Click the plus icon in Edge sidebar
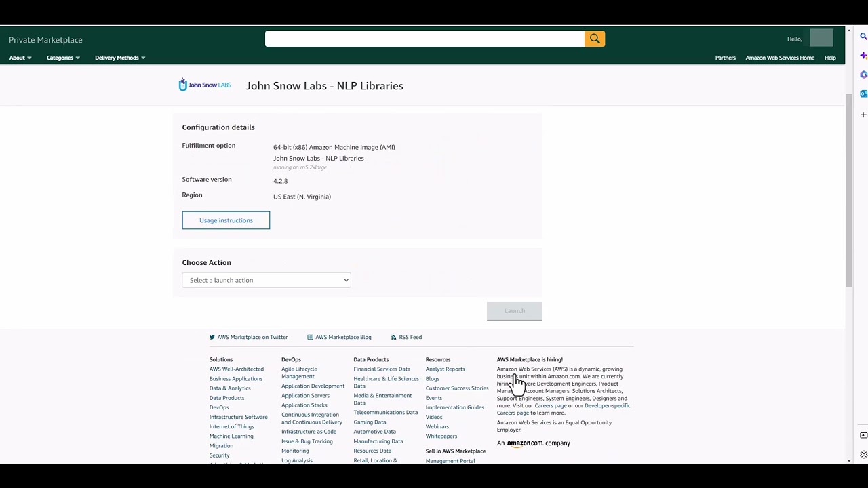The height and width of the screenshot is (488, 868). (x=863, y=115)
